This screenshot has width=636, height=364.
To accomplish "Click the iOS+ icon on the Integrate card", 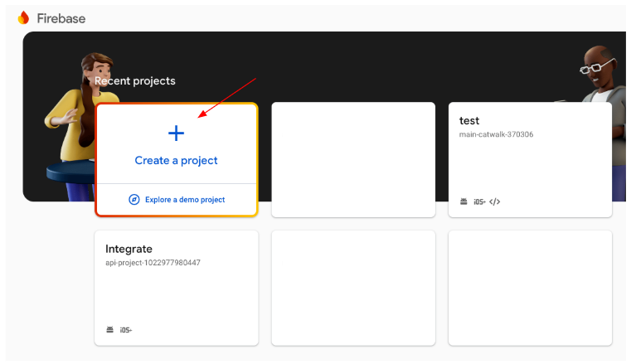I will (126, 330).
